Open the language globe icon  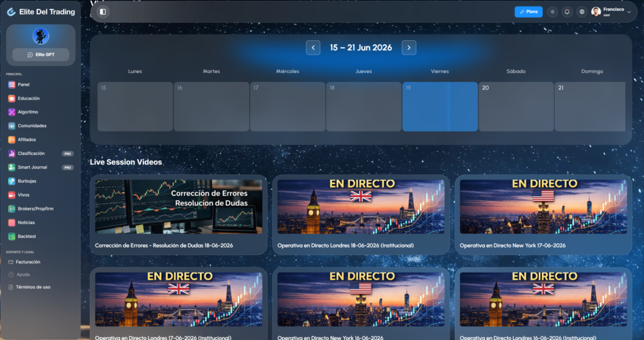pos(582,12)
